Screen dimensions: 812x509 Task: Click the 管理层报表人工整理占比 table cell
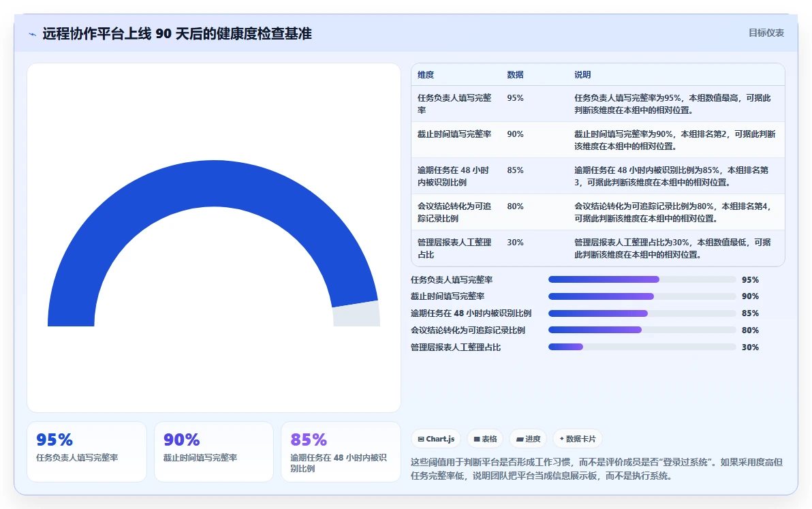pos(456,249)
